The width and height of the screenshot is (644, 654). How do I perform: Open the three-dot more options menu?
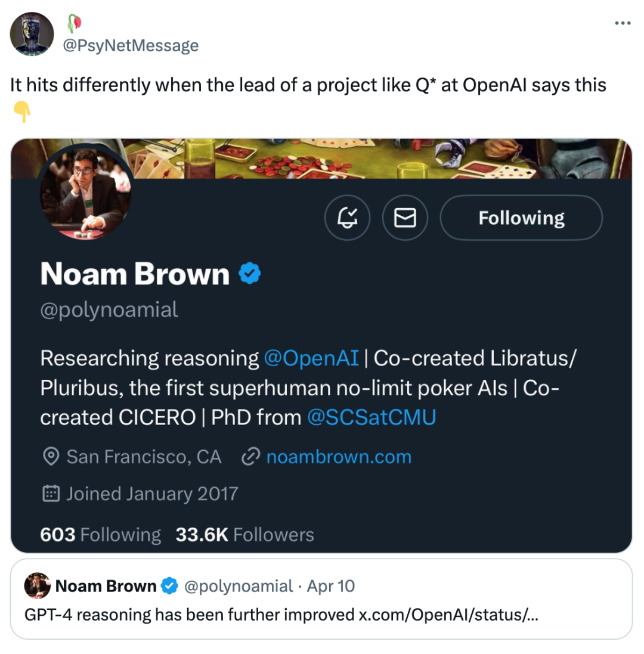[x=622, y=24]
